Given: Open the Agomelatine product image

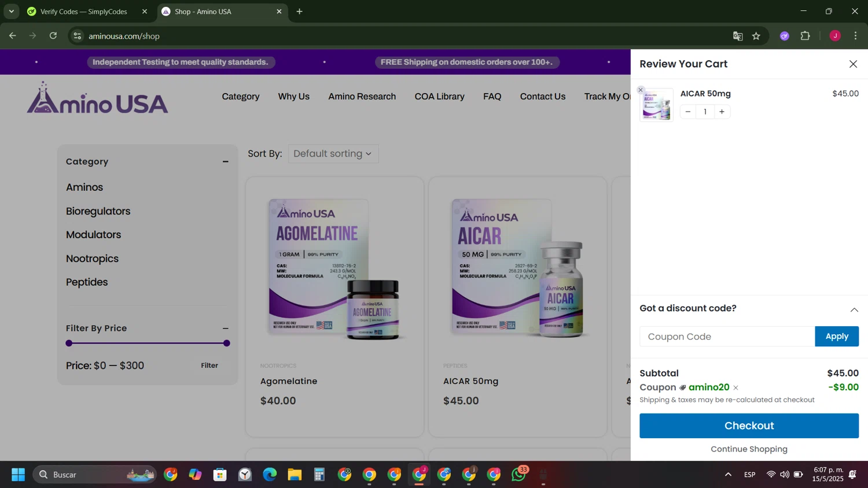Looking at the screenshot, I should pos(334,268).
